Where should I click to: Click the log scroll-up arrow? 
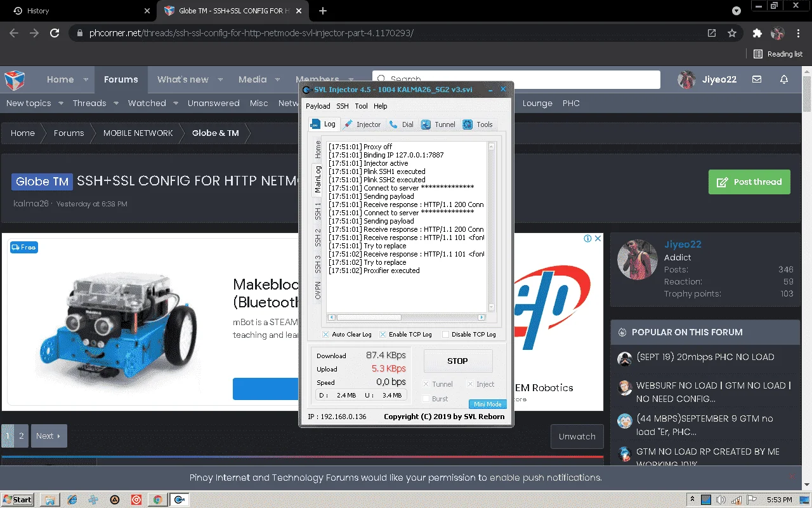click(x=490, y=145)
